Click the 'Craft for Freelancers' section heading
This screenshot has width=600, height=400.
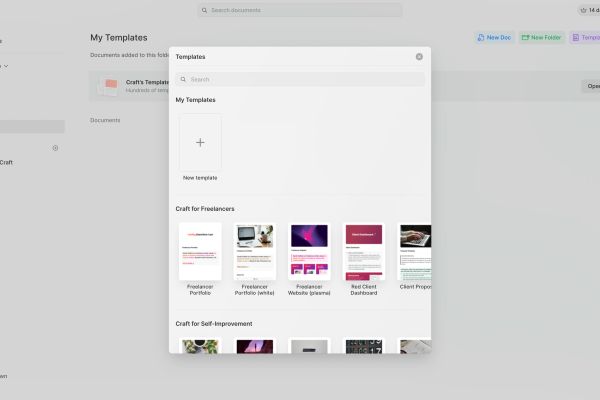click(x=205, y=209)
